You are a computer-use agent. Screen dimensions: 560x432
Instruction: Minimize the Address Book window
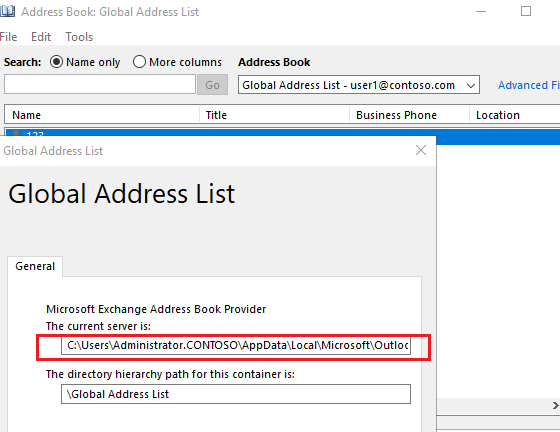(x=481, y=11)
